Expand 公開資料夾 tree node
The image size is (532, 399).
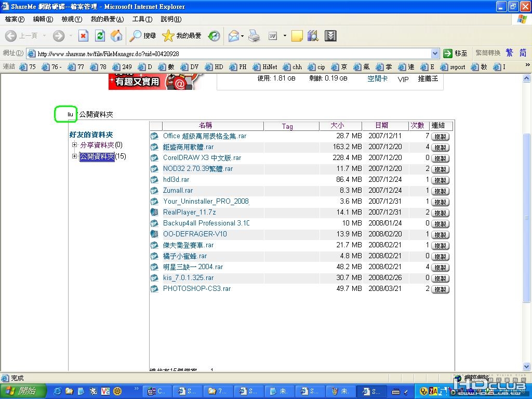pos(74,156)
